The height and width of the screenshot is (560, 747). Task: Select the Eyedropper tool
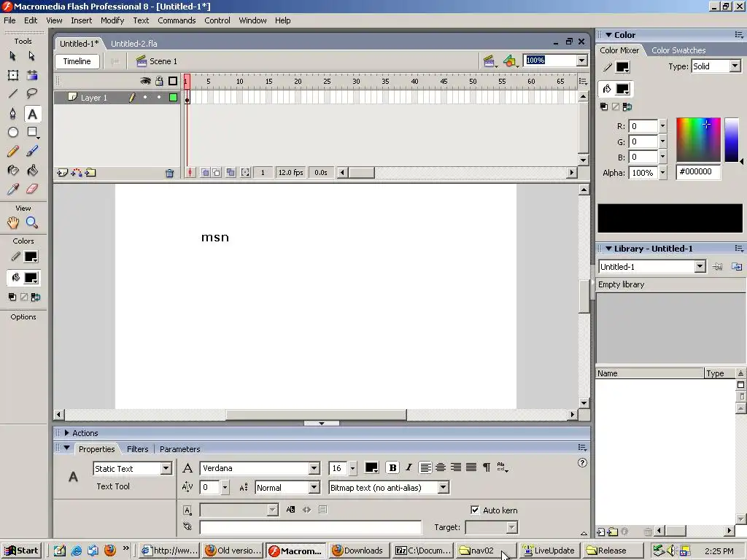pos(13,189)
